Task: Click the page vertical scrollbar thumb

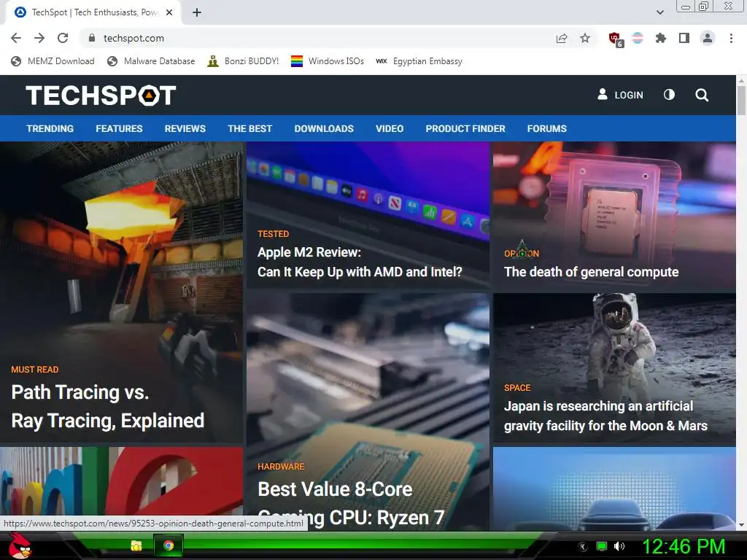Action: coord(741,100)
